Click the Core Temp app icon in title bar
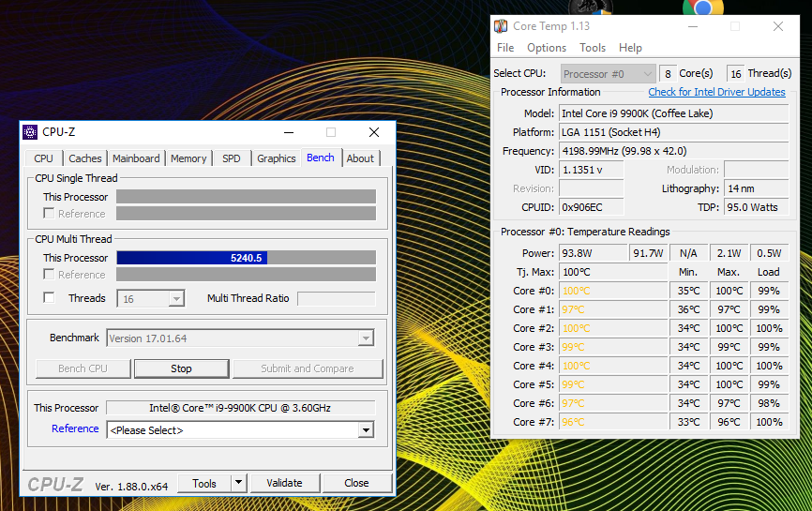Screen dimensions: 812x511 [x=501, y=26]
